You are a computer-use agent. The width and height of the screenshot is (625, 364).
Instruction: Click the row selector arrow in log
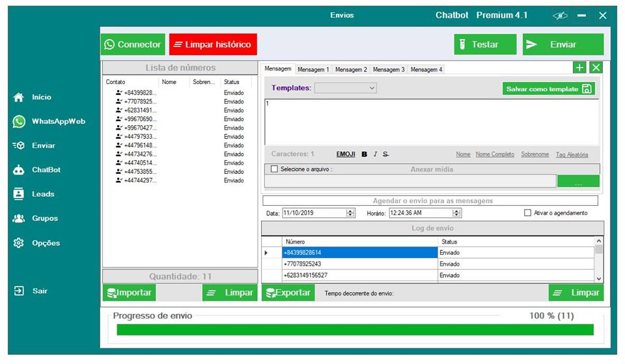(x=266, y=253)
